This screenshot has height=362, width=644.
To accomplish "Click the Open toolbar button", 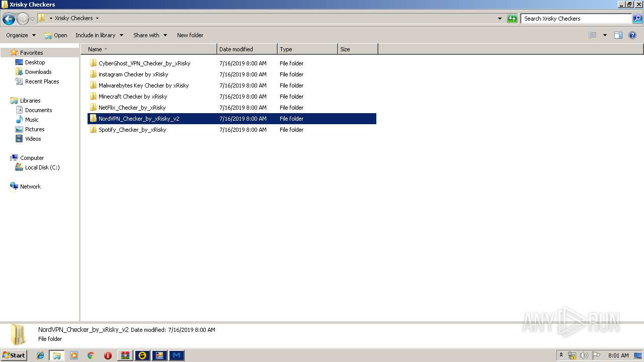I will click(55, 35).
